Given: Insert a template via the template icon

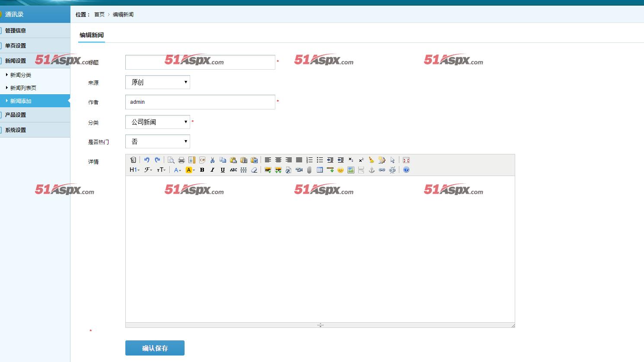Looking at the screenshot, I should 192,160.
